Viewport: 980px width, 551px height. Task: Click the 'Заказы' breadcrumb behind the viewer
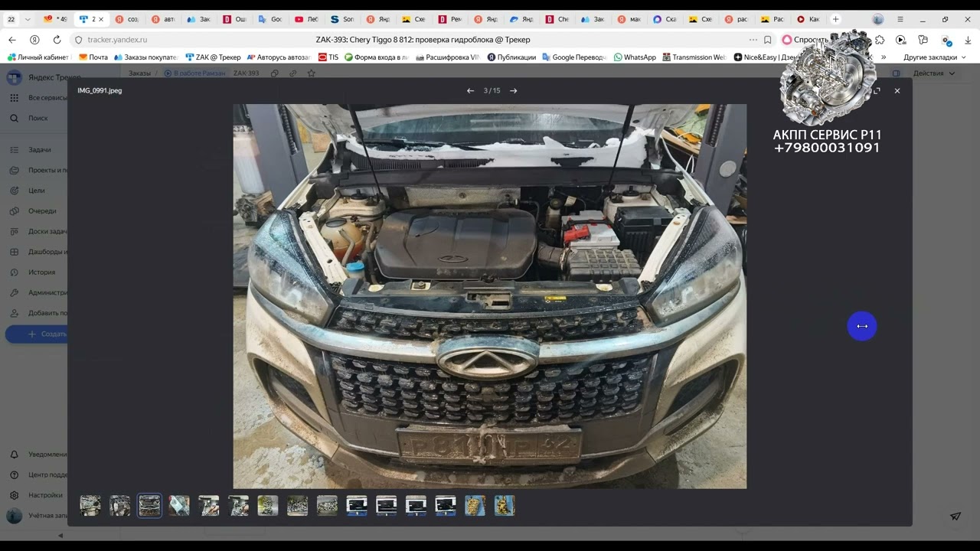coord(139,73)
